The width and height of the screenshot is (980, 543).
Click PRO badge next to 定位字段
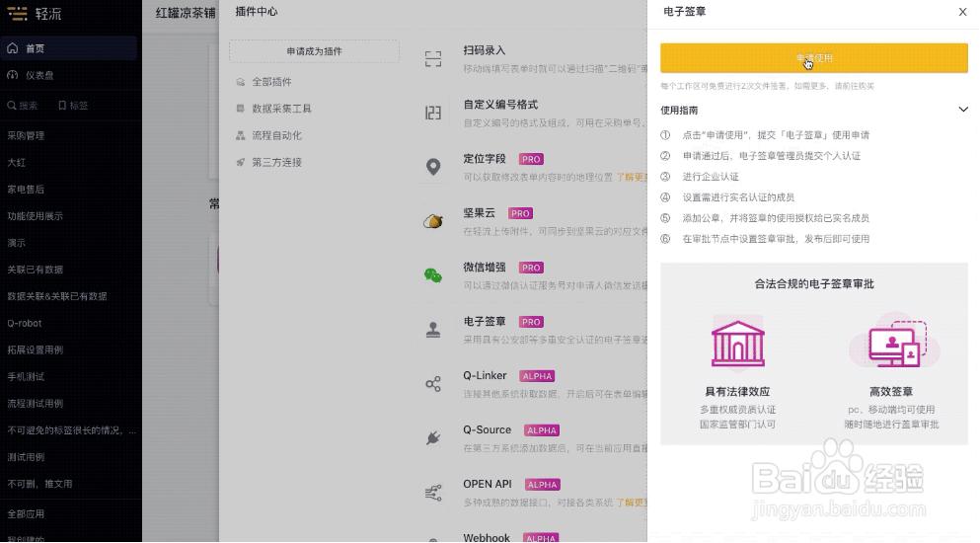531,160
